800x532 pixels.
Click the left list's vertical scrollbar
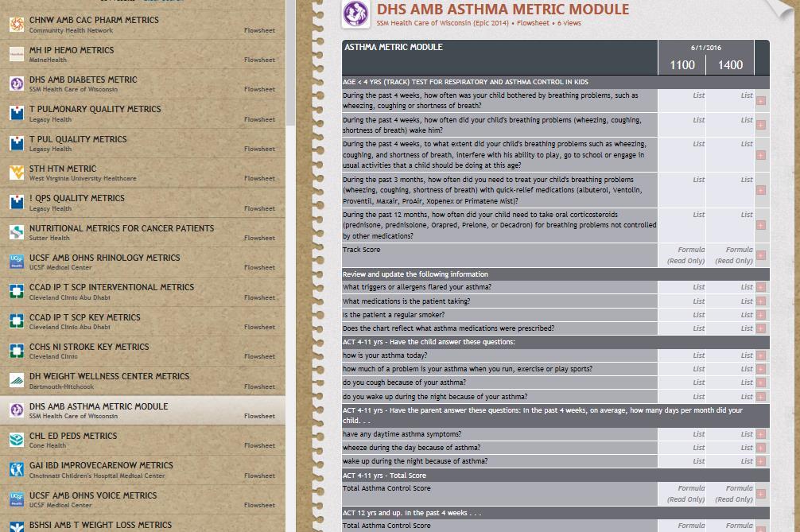[x=291, y=62]
